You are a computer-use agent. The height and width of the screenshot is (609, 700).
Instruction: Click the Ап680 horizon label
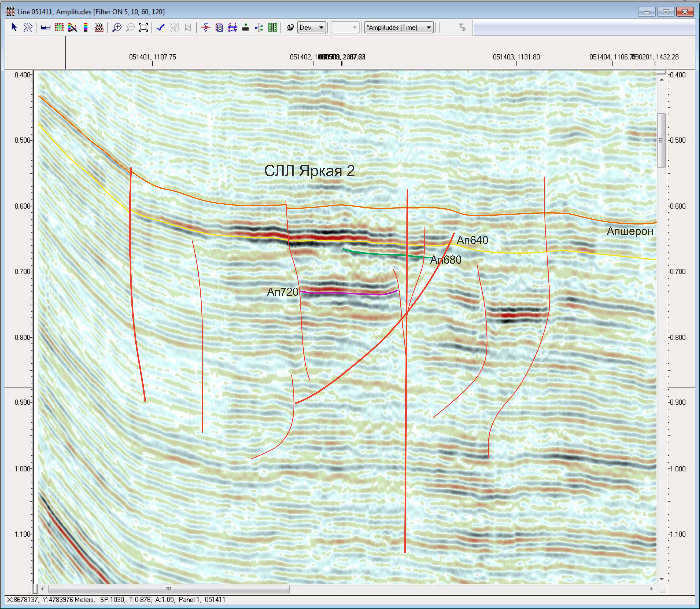(446, 260)
